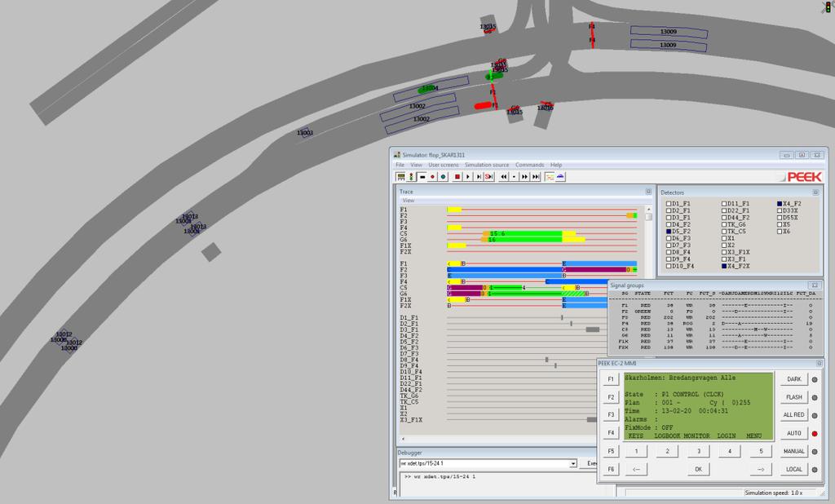835x504 pixels.
Task: Step the simulation one step forward
Action: tap(478, 177)
